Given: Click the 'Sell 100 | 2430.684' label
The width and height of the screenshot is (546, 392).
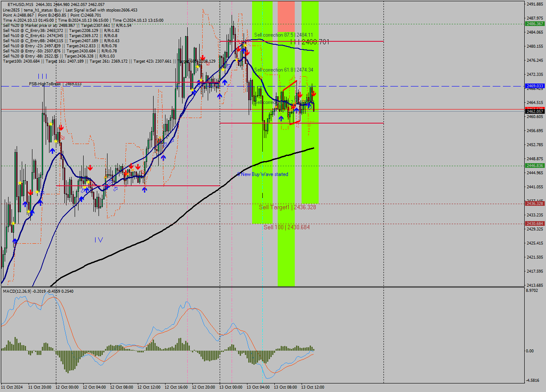Looking at the screenshot, I should [287, 227].
